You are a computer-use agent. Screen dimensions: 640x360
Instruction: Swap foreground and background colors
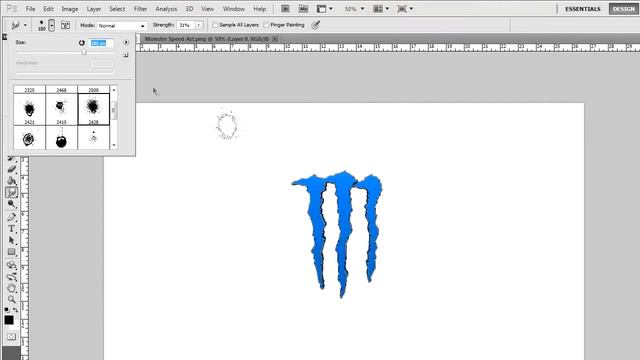[x=16, y=310]
